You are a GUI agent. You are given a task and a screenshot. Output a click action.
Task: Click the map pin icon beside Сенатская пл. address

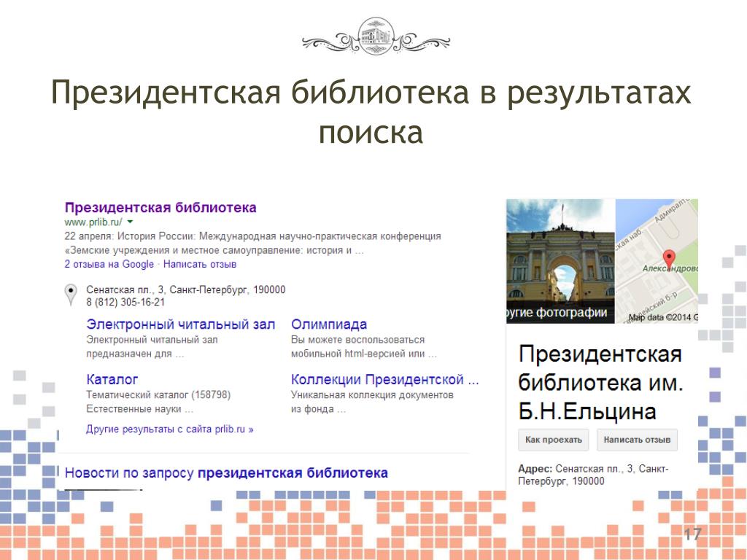coord(71,295)
